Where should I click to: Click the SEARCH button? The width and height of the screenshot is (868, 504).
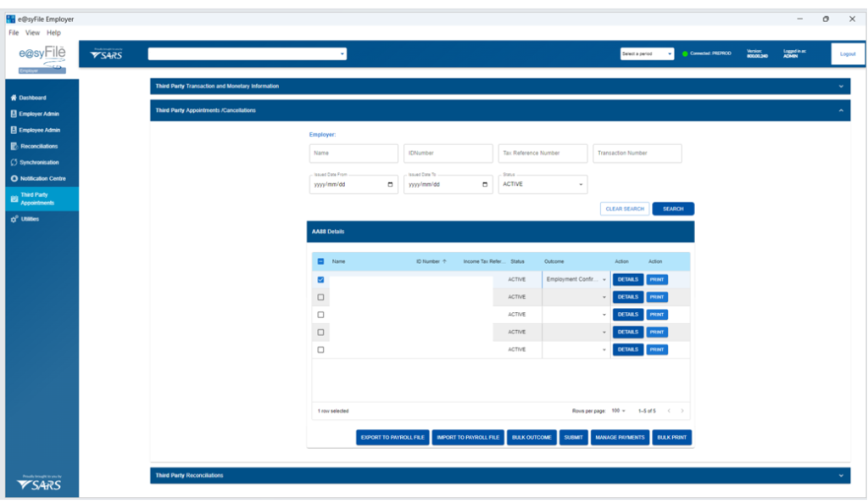click(x=673, y=209)
